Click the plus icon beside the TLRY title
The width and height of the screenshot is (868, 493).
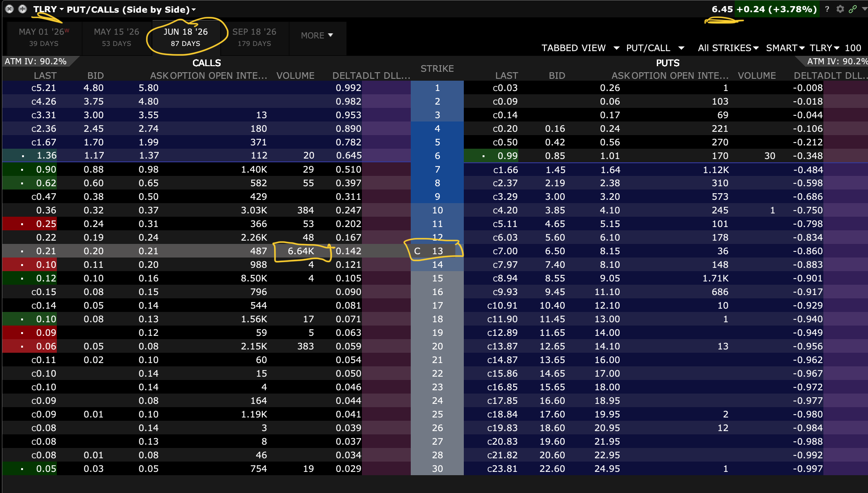[22, 9]
